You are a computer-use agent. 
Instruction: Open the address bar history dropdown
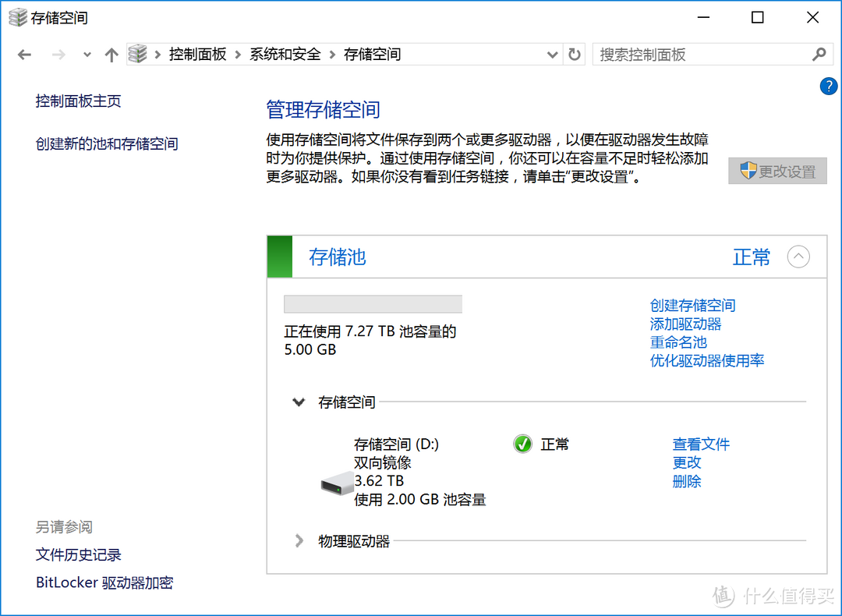[x=553, y=54]
